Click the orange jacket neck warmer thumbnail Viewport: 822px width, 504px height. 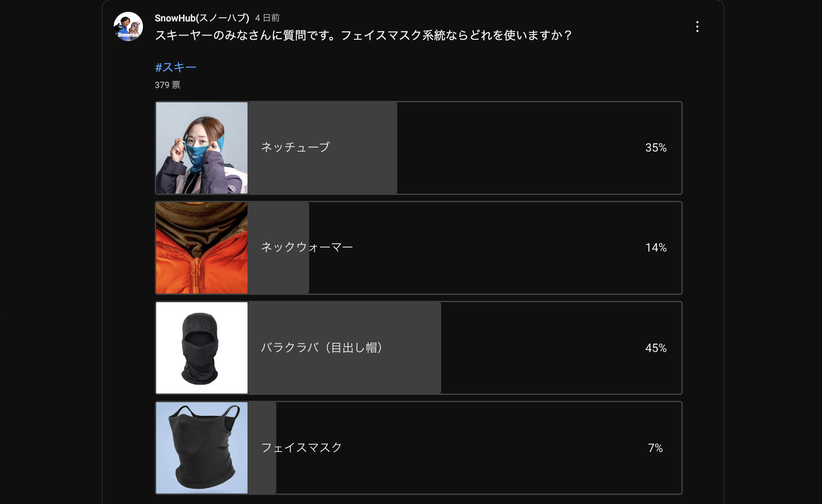[202, 248]
